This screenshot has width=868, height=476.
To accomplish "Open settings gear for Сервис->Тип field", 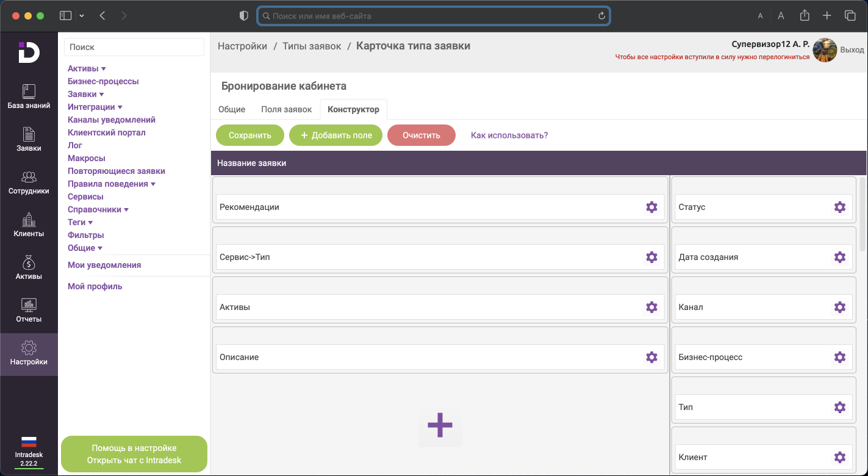I will click(x=651, y=257).
